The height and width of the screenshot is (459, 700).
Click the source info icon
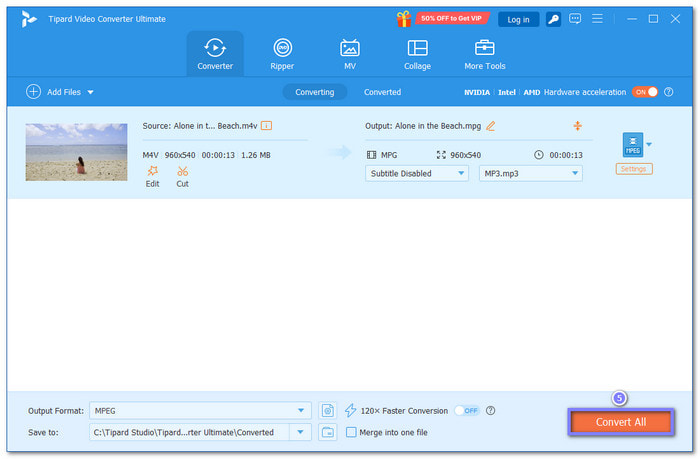tap(266, 126)
